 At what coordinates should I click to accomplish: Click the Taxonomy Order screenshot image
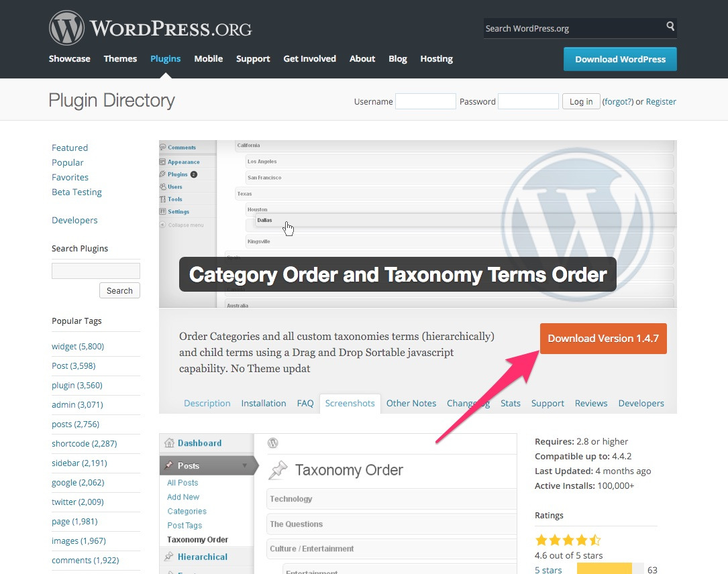(x=338, y=504)
